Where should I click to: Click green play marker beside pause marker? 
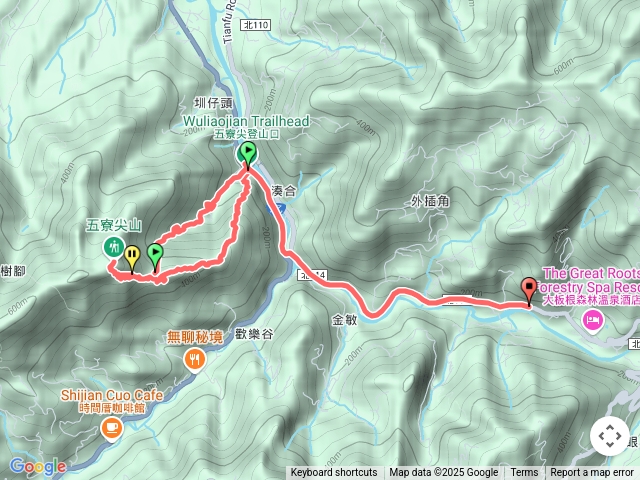[x=155, y=257]
